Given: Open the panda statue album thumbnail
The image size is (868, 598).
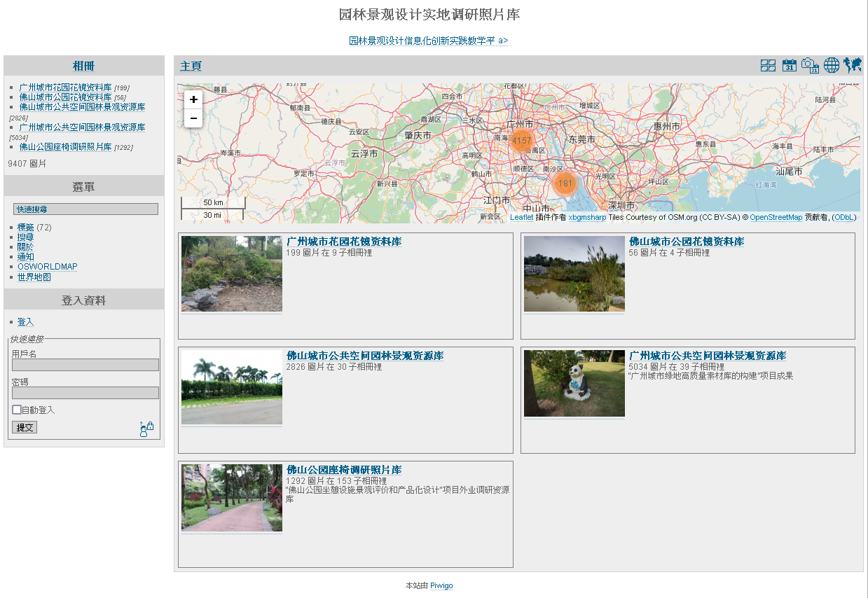Looking at the screenshot, I should [x=574, y=384].
